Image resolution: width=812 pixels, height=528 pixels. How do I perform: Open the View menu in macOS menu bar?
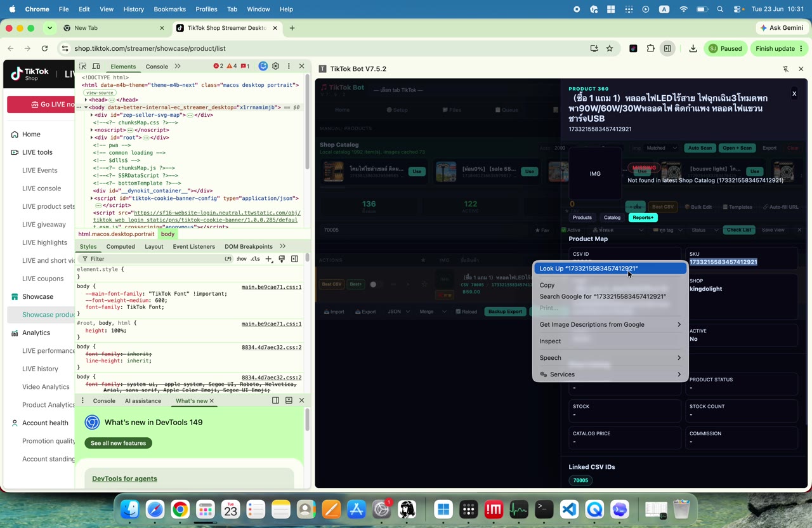(x=107, y=10)
